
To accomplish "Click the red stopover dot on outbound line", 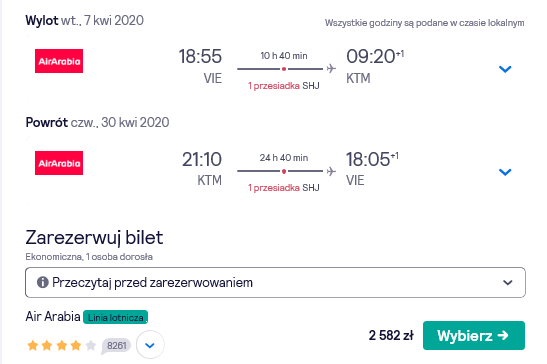I will click(284, 69).
